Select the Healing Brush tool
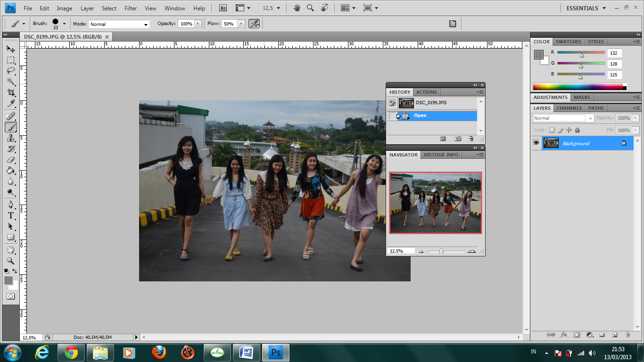644x362 pixels. 10,116
